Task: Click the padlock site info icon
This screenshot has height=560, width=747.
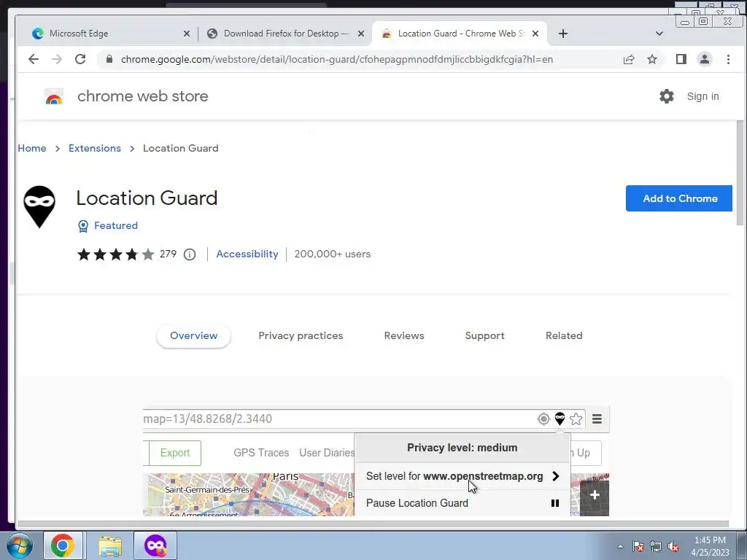Action: coord(109,59)
